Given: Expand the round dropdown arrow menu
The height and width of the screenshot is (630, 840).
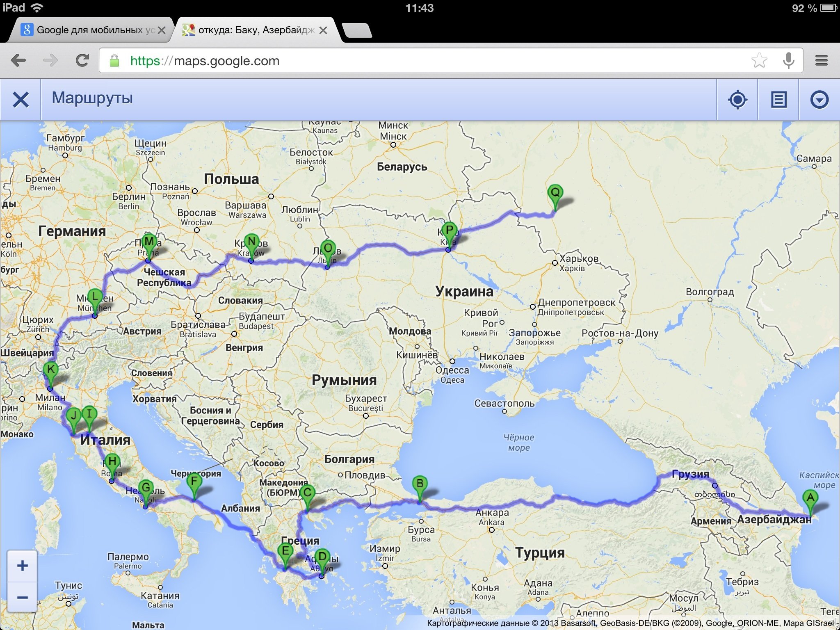Looking at the screenshot, I should 819,100.
